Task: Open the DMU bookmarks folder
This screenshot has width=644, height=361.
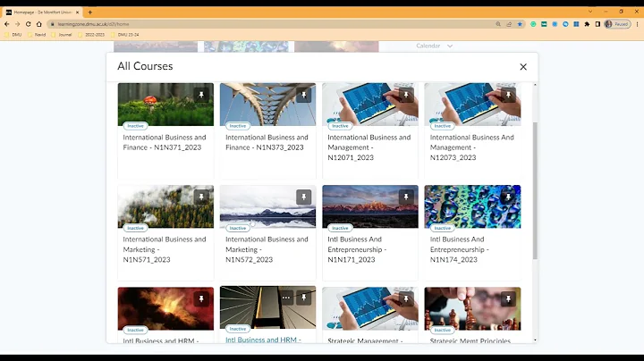Action: [13, 35]
